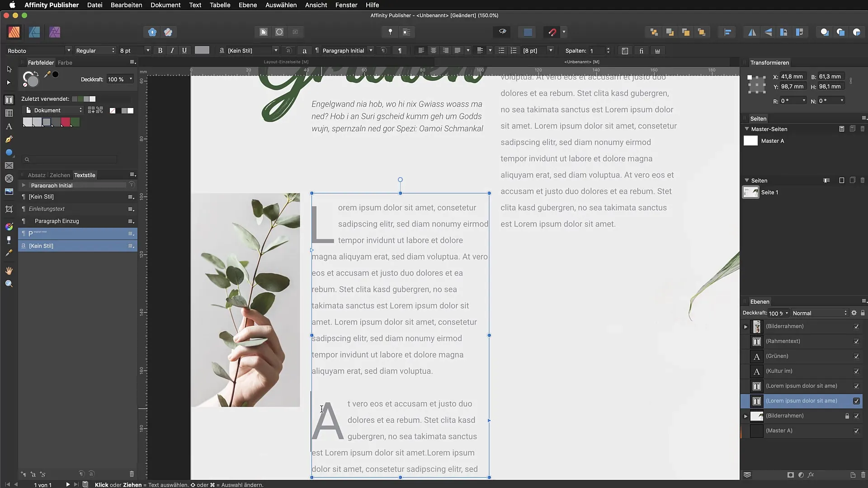Select the View hand tool
The image size is (868, 488).
[9, 271]
